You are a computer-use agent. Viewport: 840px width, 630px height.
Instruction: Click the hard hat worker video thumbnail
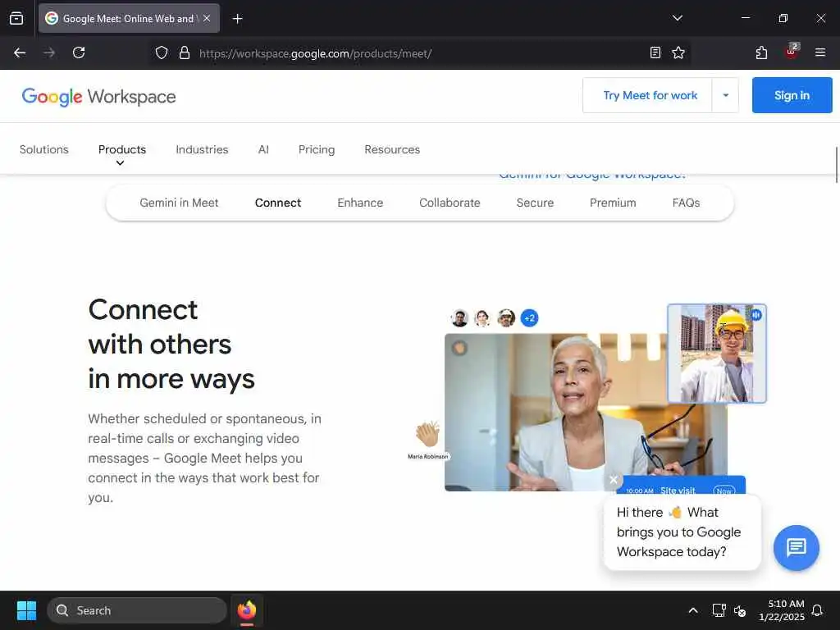click(717, 354)
